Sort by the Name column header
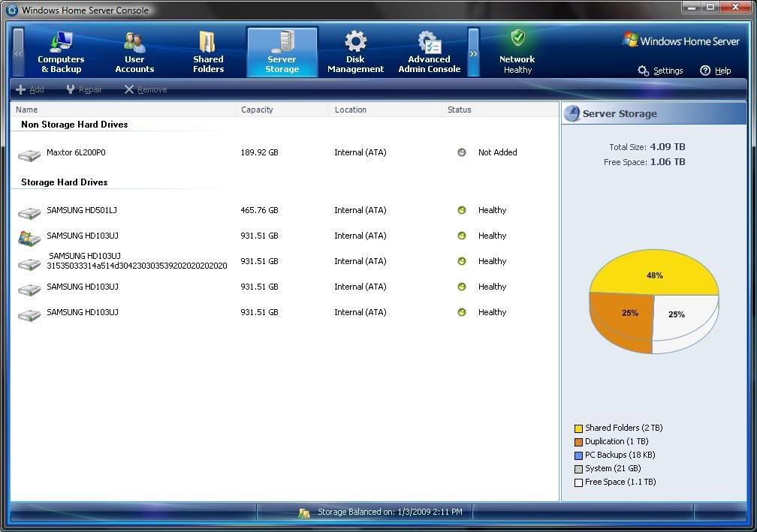757x532 pixels. pyautogui.click(x=122, y=110)
